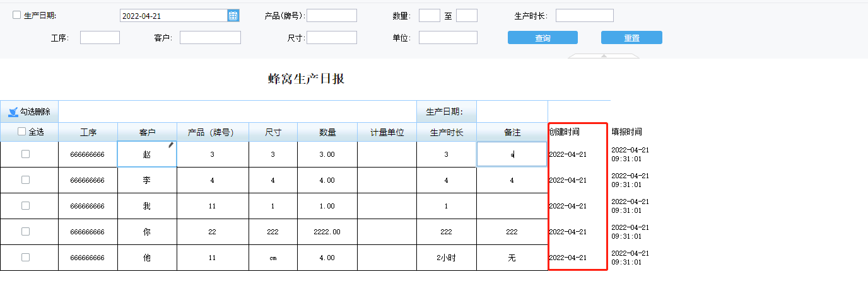Click the 数量 cell showing 1.00
Viewport: 868px width, 296px height.
pos(327,206)
